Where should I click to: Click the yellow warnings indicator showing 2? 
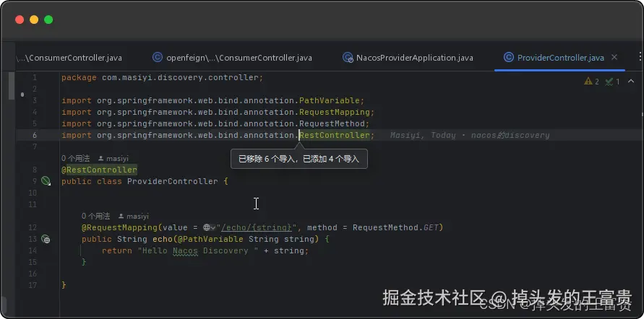point(591,82)
